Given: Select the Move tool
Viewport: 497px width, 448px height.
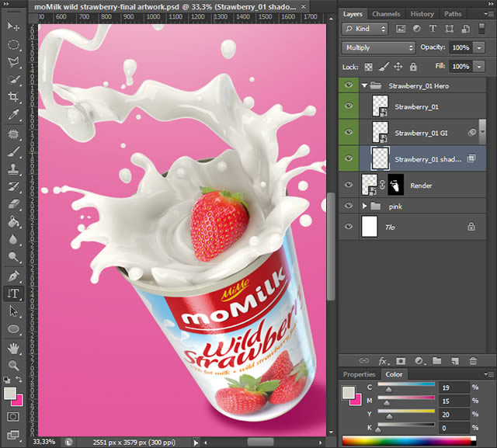Looking at the screenshot, I should click(13, 26).
